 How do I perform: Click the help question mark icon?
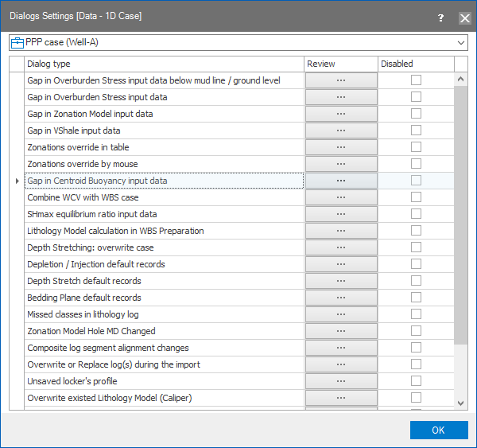(441, 17)
